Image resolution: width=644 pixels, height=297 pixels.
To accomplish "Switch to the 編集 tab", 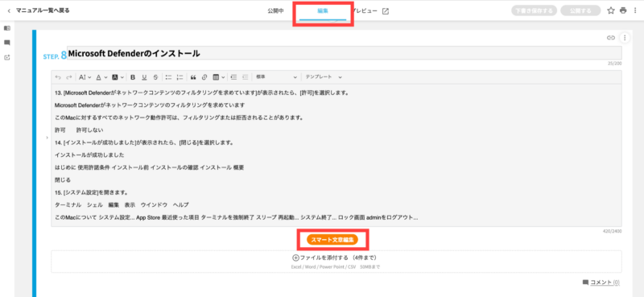I will pyautogui.click(x=323, y=11).
